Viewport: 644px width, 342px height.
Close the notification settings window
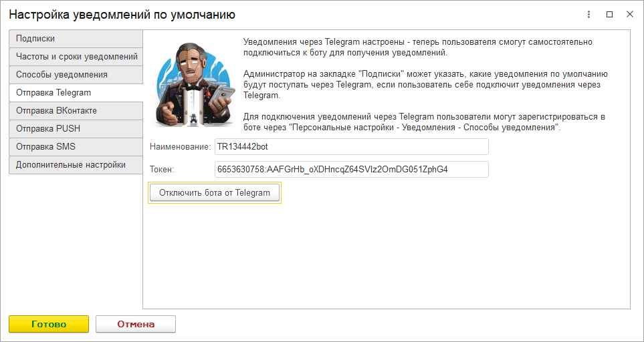(x=630, y=15)
